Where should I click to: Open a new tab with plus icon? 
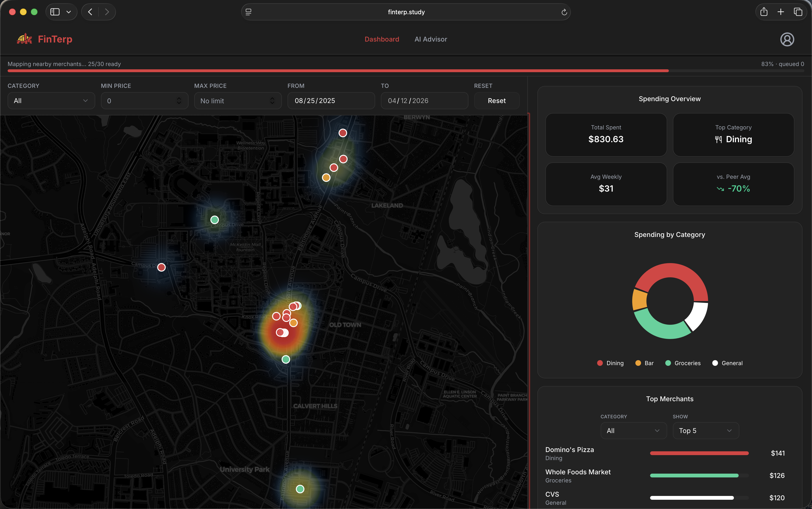781,12
